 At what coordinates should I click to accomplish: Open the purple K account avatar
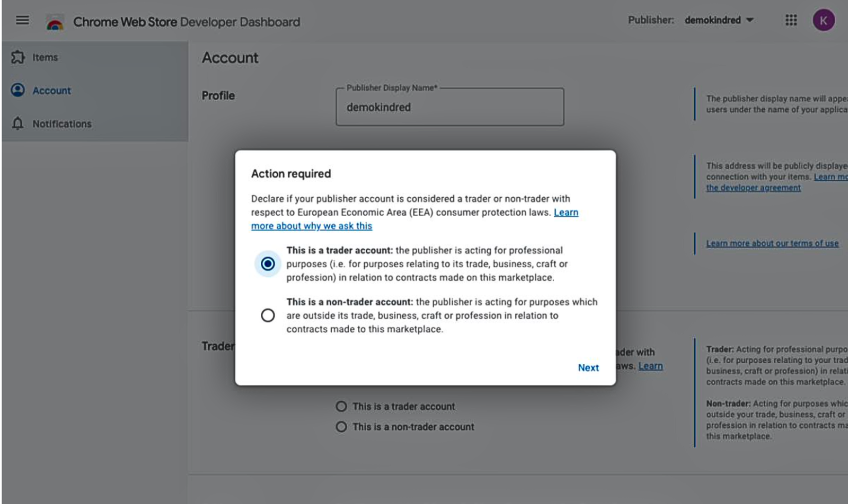tap(823, 20)
